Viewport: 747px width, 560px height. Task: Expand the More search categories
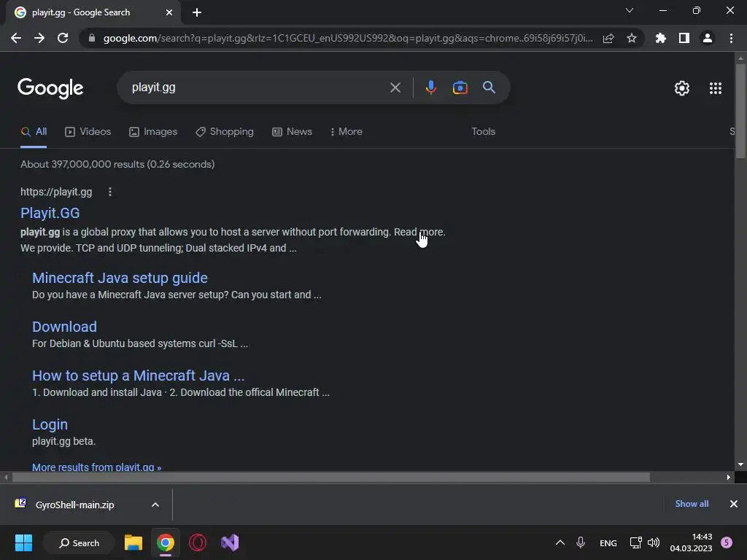[347, 132]
